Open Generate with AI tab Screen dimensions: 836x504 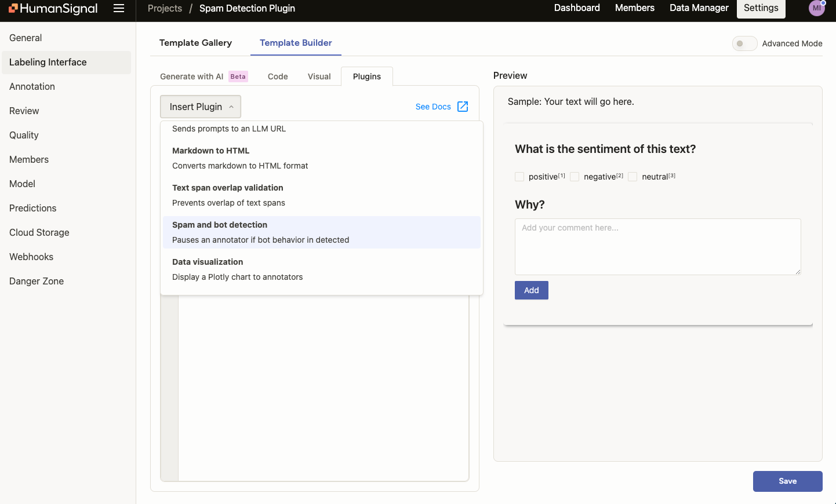point(204,76)
